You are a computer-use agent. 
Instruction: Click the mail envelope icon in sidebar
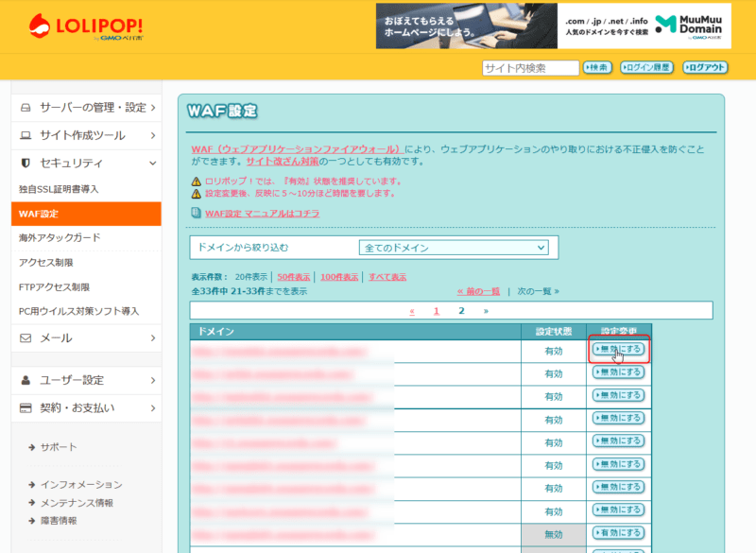[26, 337]
